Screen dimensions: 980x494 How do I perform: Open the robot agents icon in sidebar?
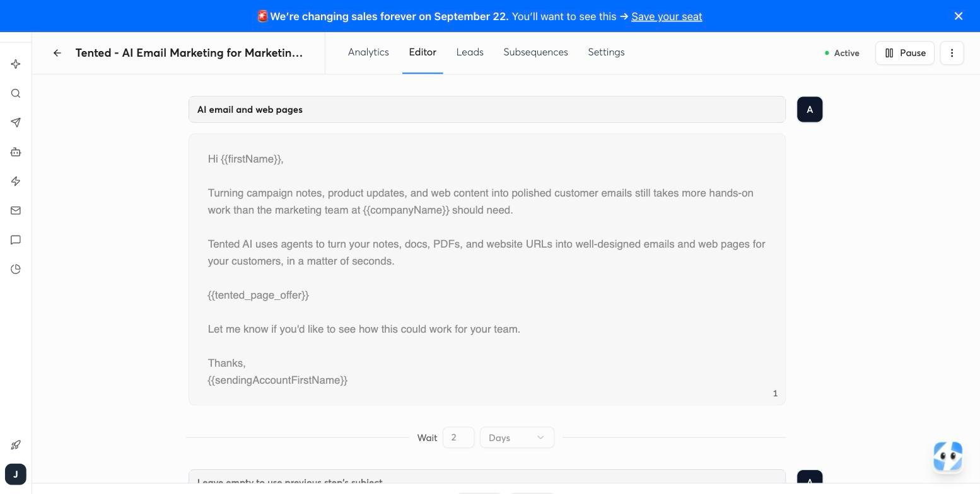16,152
